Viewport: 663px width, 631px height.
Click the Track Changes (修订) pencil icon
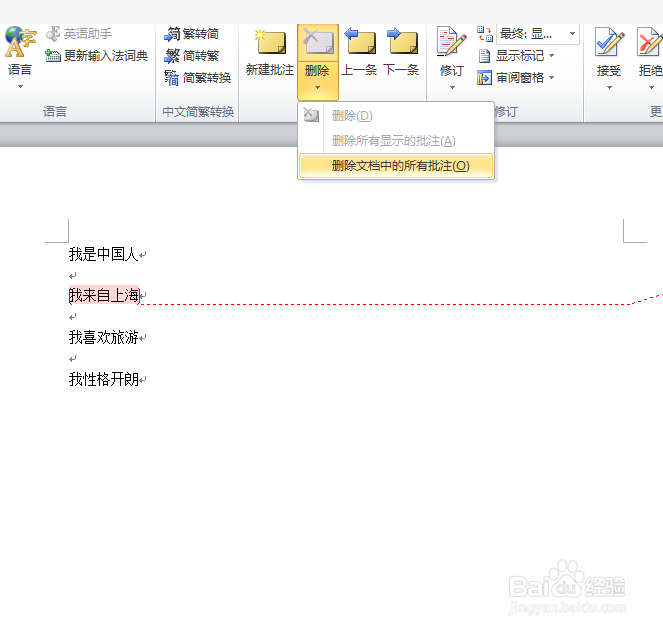click(452, 41)
